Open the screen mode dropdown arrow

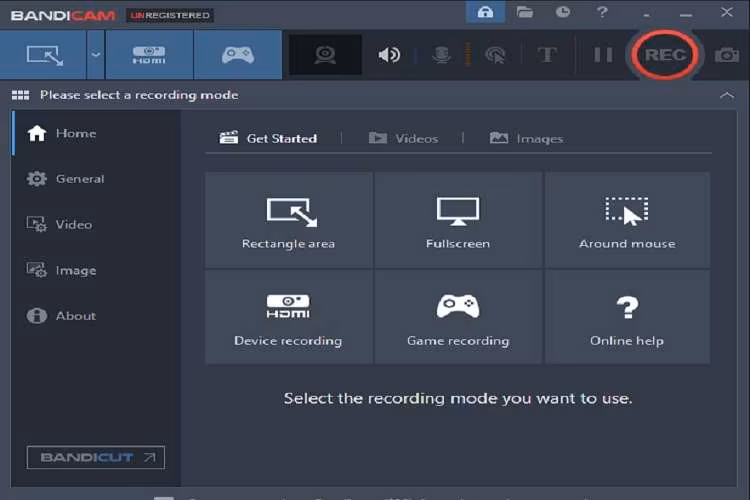[96, 55]
